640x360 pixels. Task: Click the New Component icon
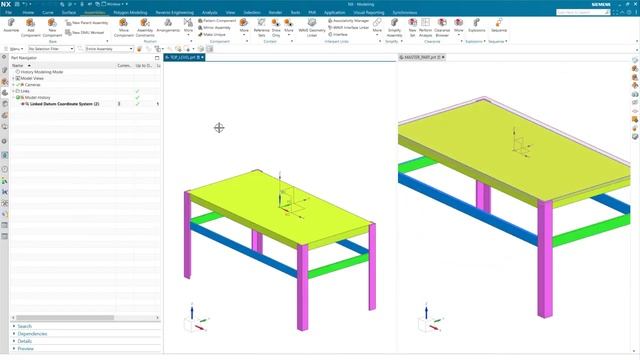pos(52,23)
